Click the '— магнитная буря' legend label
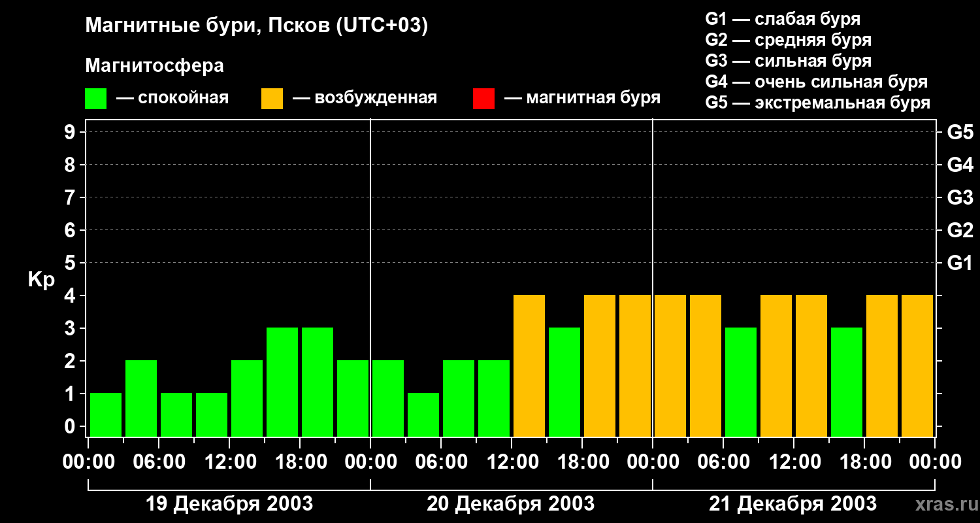Screen dimensions: 980x523 [x=583, y=98]
